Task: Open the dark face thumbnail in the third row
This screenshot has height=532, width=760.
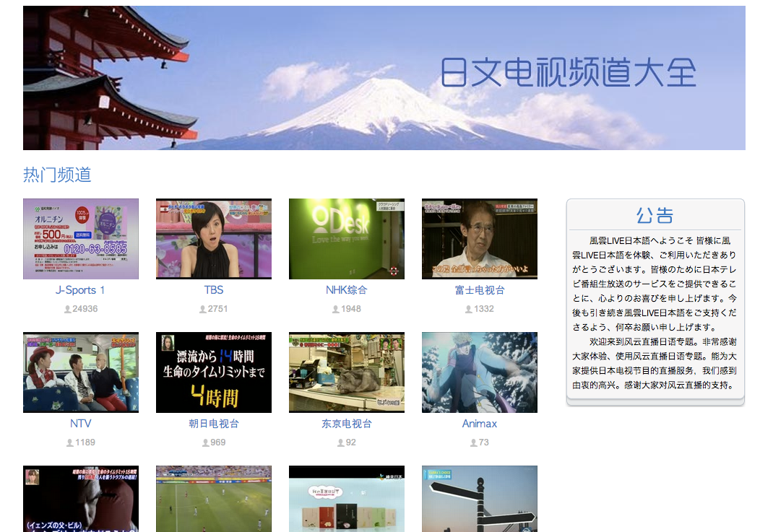Action: [x=81, y=499]
